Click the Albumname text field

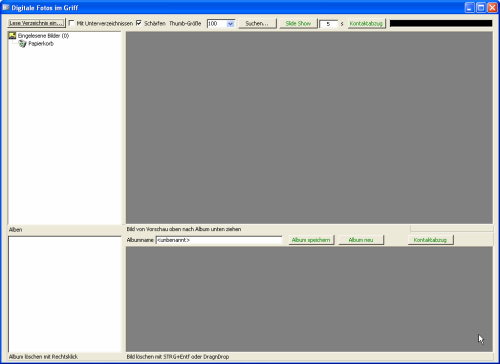tap(219, 240)
